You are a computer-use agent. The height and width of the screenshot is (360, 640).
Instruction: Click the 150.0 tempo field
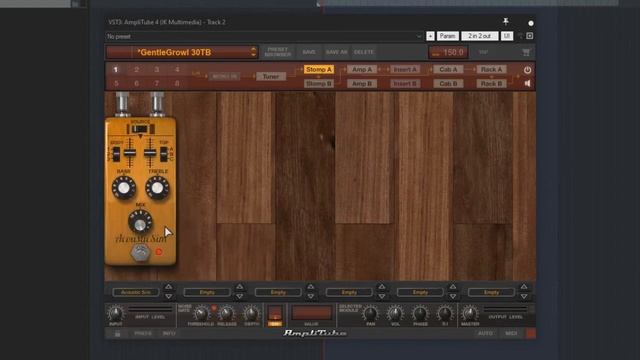coord(448,52)
